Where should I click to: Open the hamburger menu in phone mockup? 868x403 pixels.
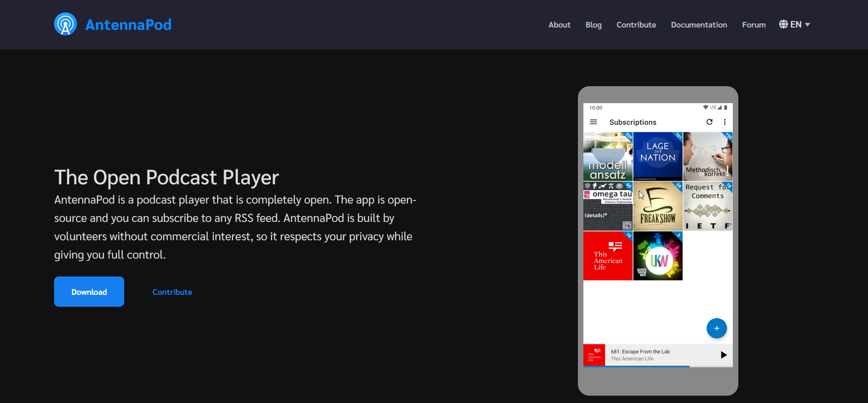(593, 122)
